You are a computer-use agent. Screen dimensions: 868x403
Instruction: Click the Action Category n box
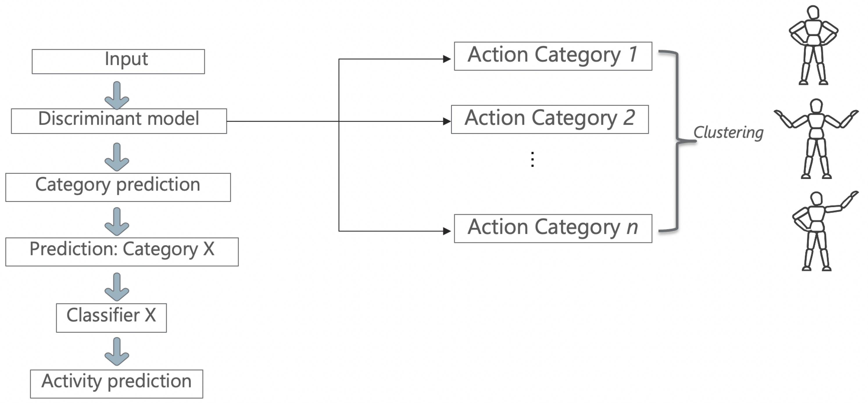(553, 228)
